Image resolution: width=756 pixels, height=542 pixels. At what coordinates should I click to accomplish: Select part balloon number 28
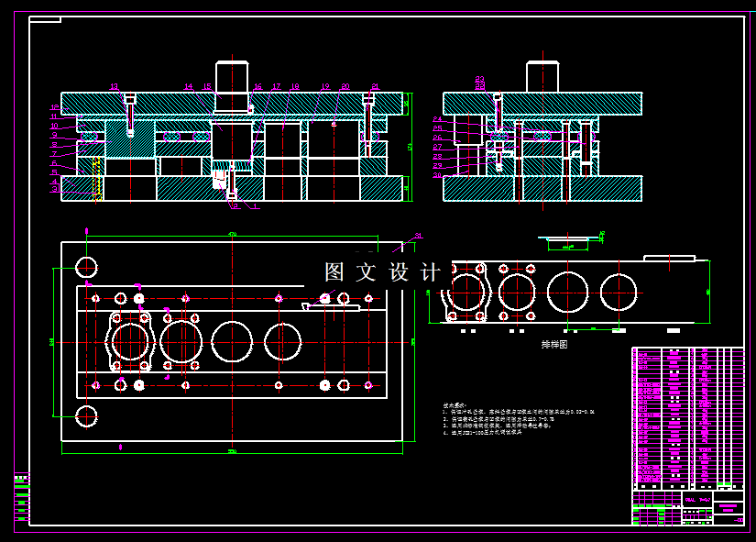(437, 157)
